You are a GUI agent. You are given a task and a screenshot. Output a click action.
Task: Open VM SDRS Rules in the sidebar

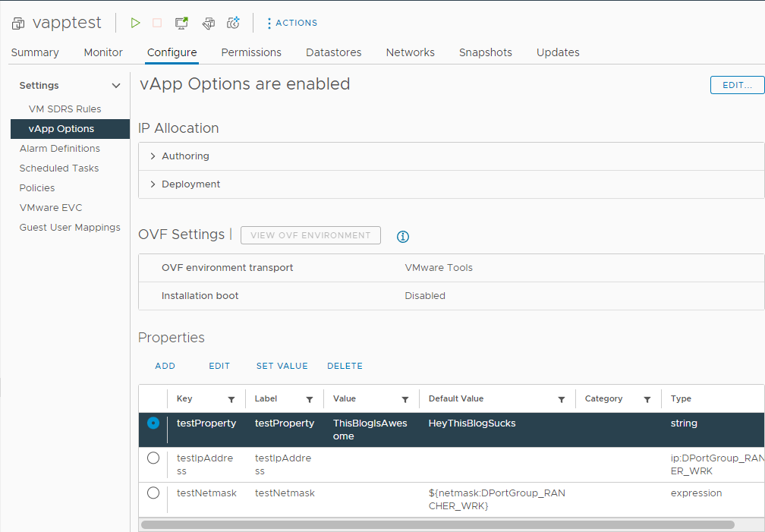point(65,109)
